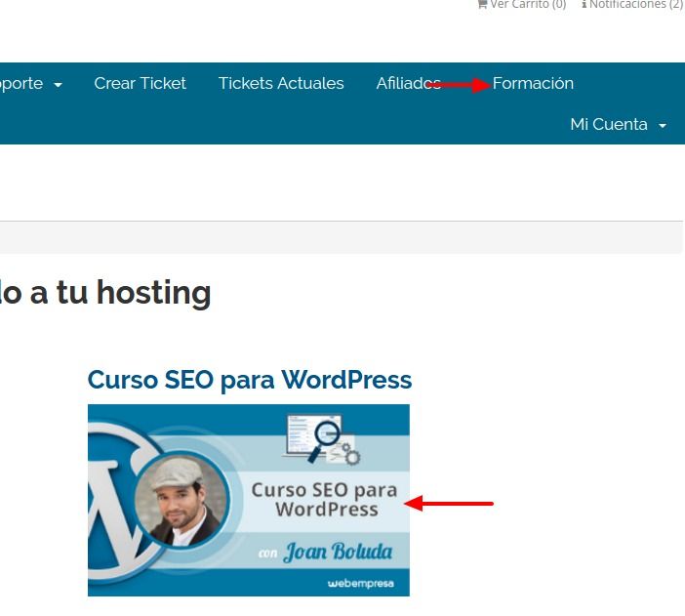This screenshot has height=616, width=685.
Task: Expand the Mi Cuenta dropdown
Action: tap(619, 124)
